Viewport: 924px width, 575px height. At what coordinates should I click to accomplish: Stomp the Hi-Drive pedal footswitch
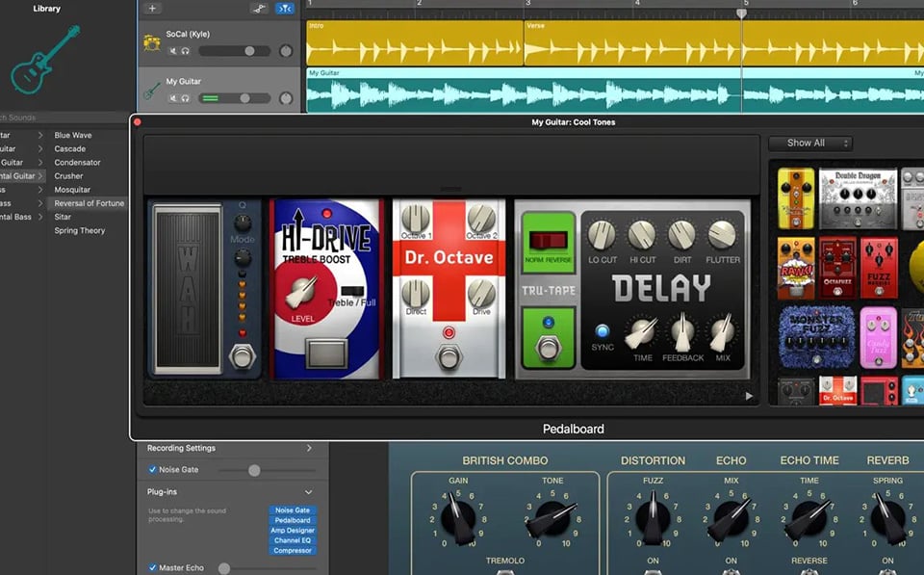[326, 353]
